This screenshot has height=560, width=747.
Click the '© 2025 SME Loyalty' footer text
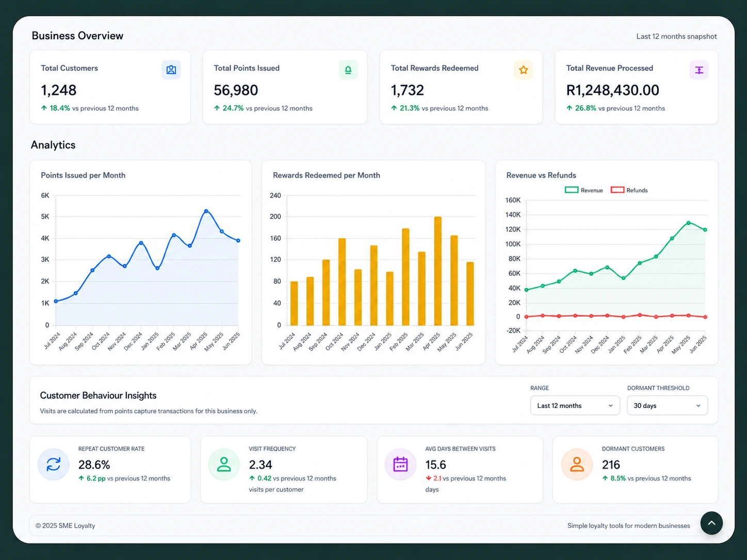pos(66,526)
